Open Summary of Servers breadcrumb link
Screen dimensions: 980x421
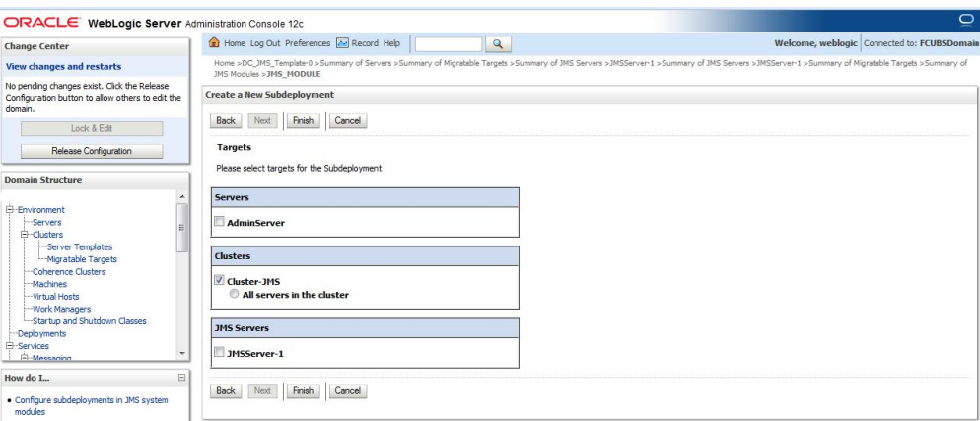356,63
